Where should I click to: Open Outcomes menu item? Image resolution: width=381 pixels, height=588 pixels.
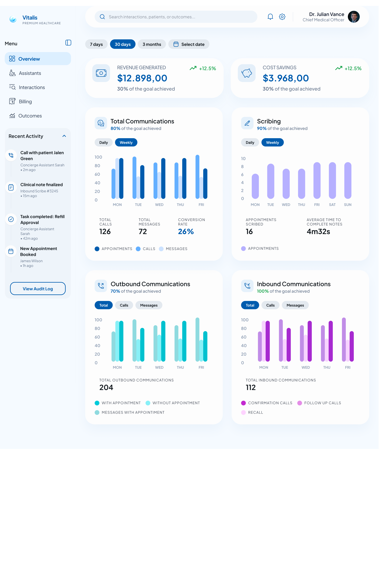tap(38, 116)
